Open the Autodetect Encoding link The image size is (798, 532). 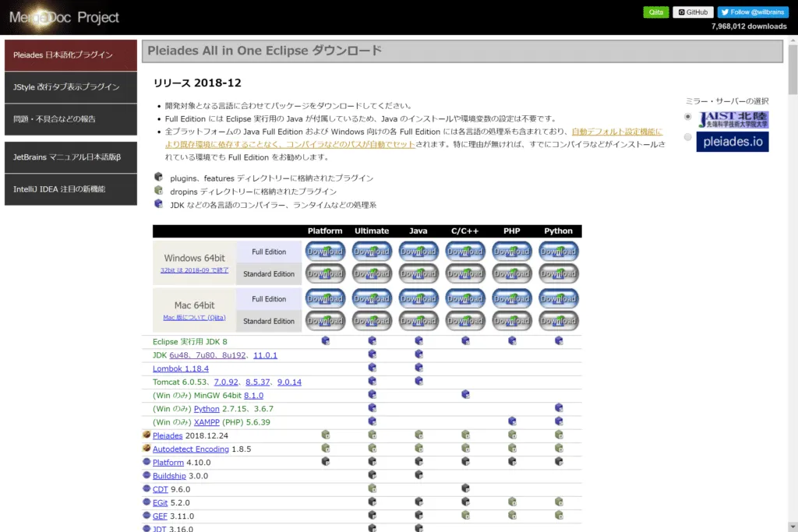[191, 449]
